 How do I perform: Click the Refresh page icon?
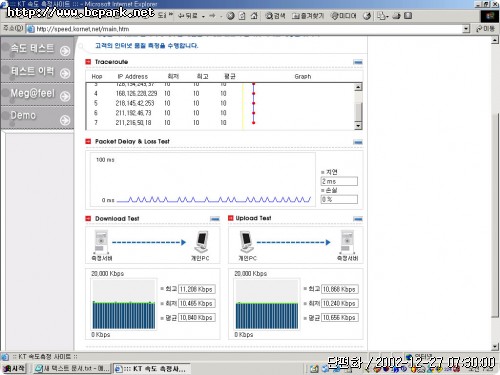point(242,16)
